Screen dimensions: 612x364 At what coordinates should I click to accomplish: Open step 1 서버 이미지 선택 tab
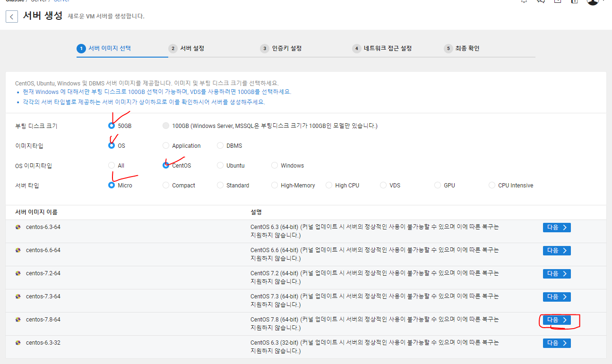(104, 48)
